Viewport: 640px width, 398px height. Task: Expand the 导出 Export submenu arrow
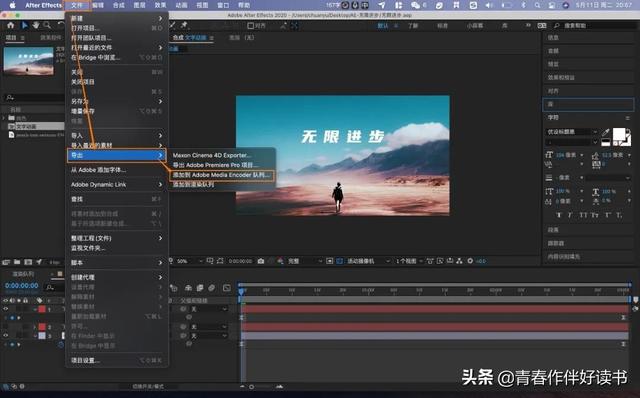[x=160, y=156]
